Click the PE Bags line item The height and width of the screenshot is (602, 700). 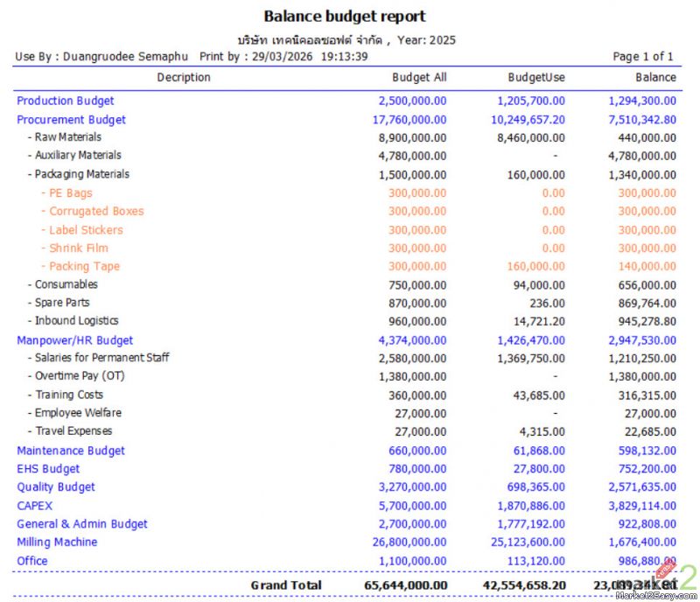coord(70,193)
